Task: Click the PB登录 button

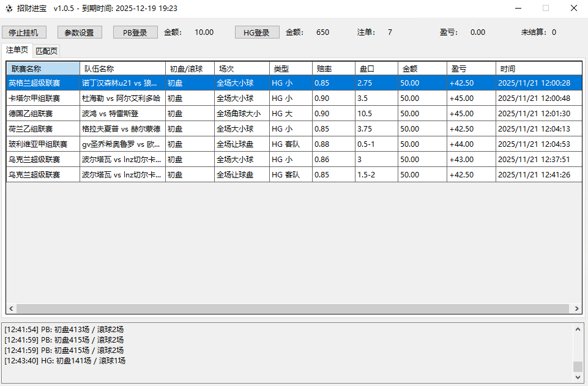Action: click(135, 32)
